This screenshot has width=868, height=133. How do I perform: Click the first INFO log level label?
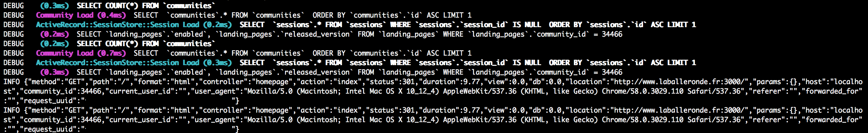[12, 82]
